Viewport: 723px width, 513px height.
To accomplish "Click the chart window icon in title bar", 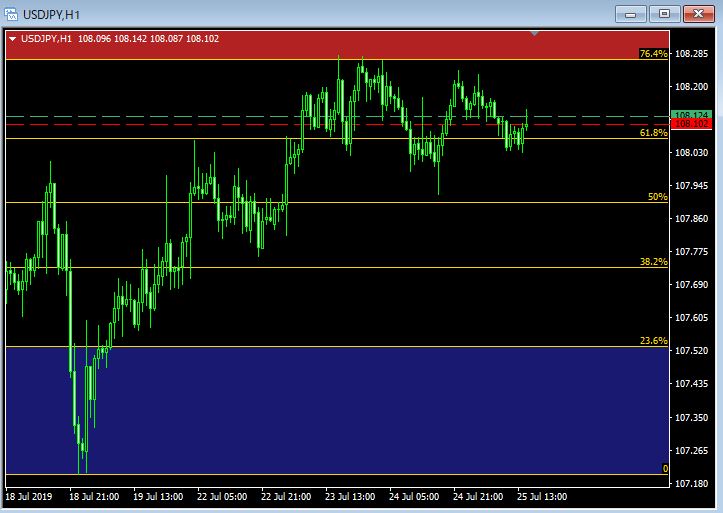I will point(11,14).
